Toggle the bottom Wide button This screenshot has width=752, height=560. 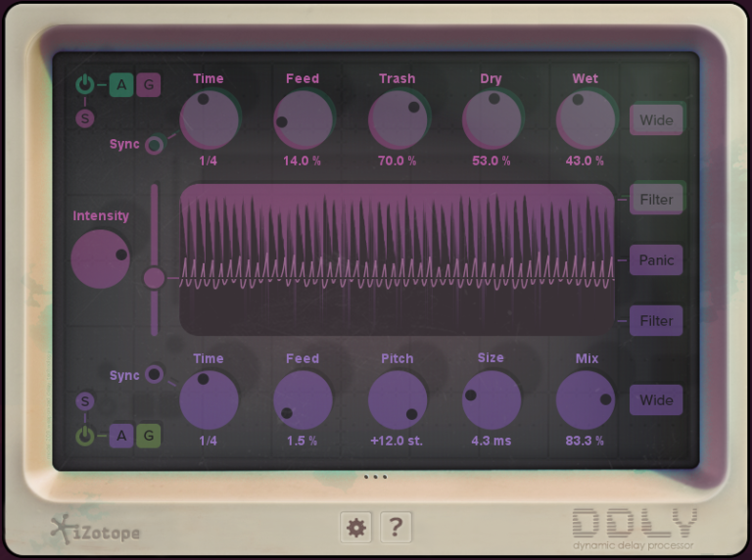(x=656, y=400)
